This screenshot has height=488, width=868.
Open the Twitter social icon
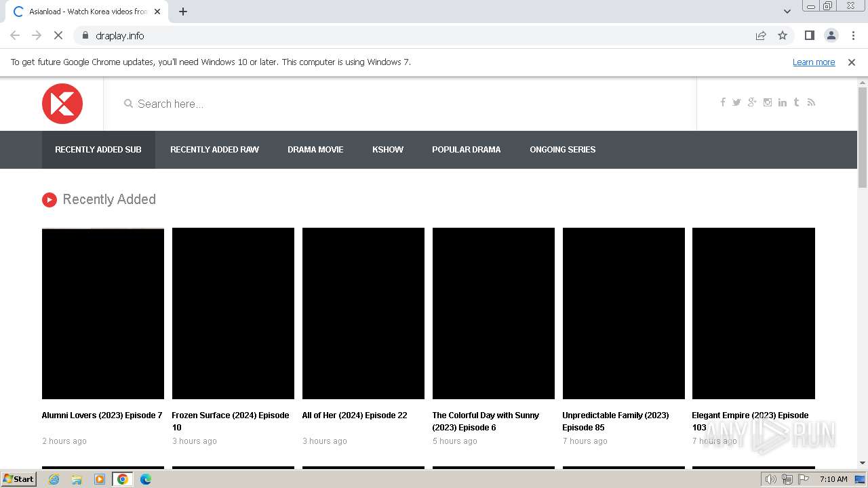pyautogui.click(x=736, y=102)
